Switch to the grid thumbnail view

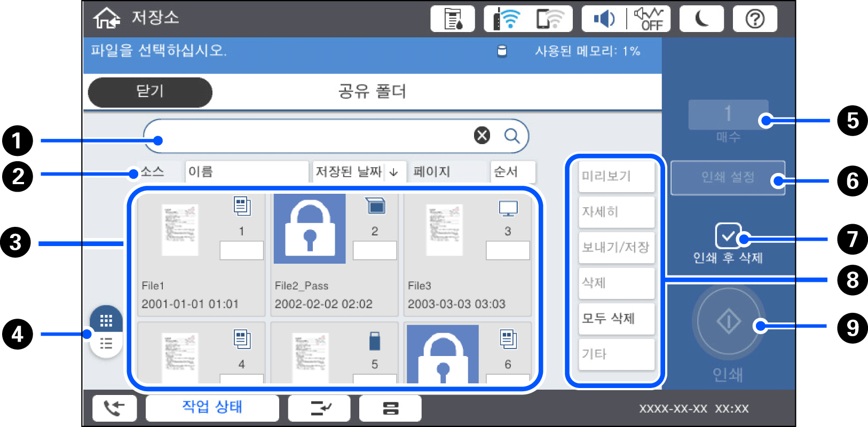click(106, 320)
